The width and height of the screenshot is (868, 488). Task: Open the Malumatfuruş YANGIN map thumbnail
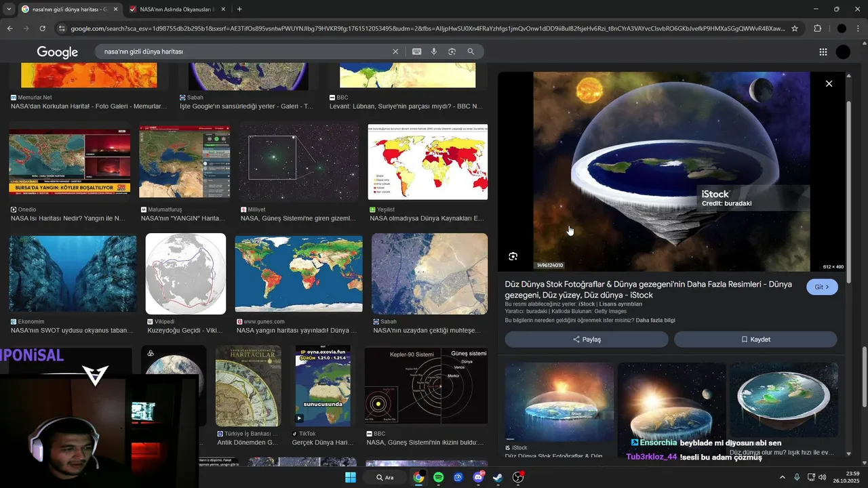tap(184, 161)
